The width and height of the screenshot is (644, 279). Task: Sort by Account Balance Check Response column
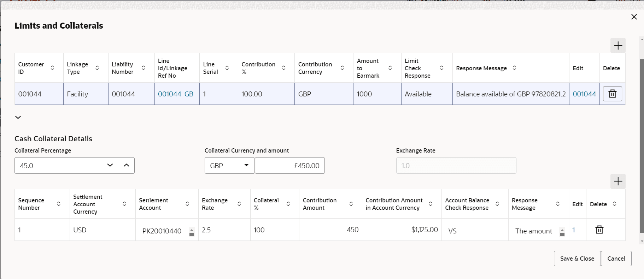[x=497, y=204]
